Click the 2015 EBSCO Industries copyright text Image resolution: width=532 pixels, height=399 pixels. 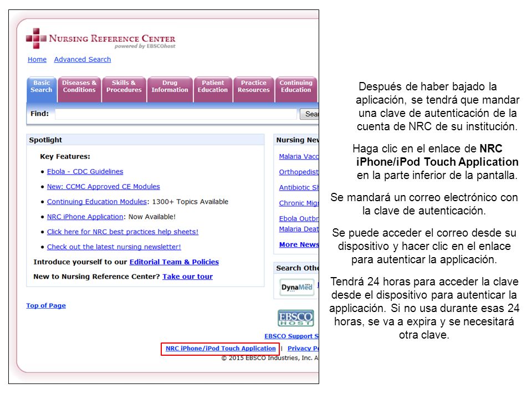tap(270, 358)
